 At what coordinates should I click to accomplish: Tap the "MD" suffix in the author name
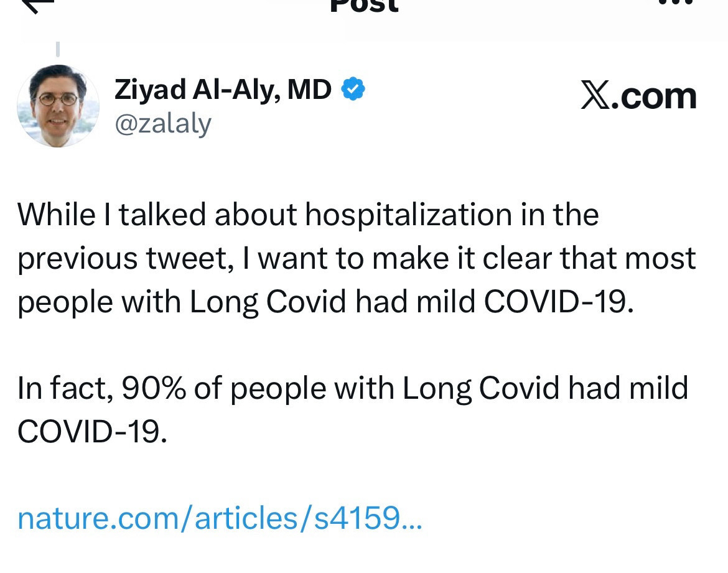pyautogui.click(x=309, y=90)
